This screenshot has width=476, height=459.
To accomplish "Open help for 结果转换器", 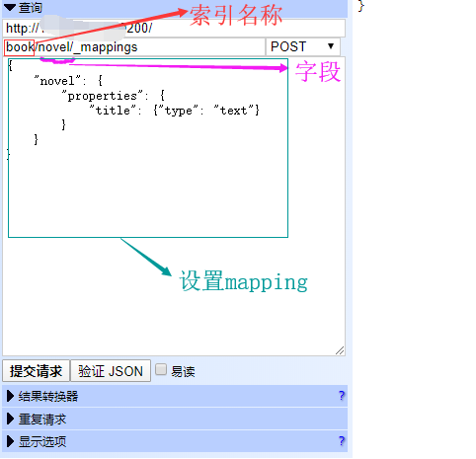I will coord(342,396).
